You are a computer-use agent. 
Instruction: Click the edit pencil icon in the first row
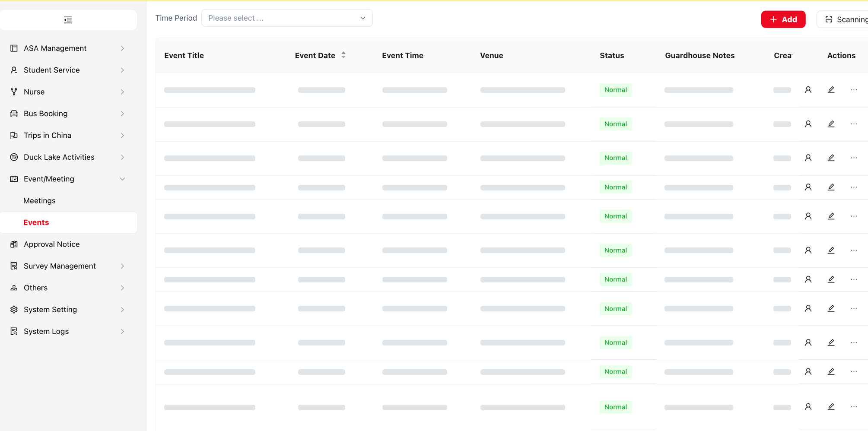[831, 90]
